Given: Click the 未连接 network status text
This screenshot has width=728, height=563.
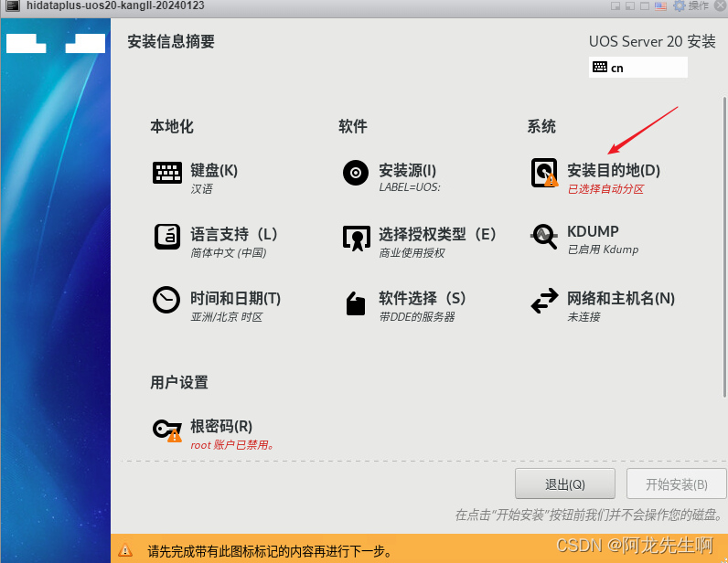Looking at the screenshot, I should tap(583, 316).
